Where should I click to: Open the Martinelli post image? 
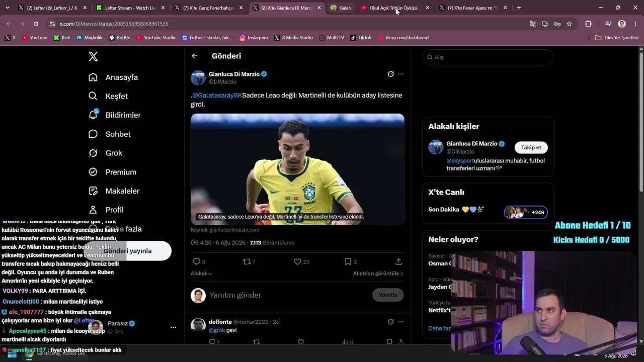(297, 169)
